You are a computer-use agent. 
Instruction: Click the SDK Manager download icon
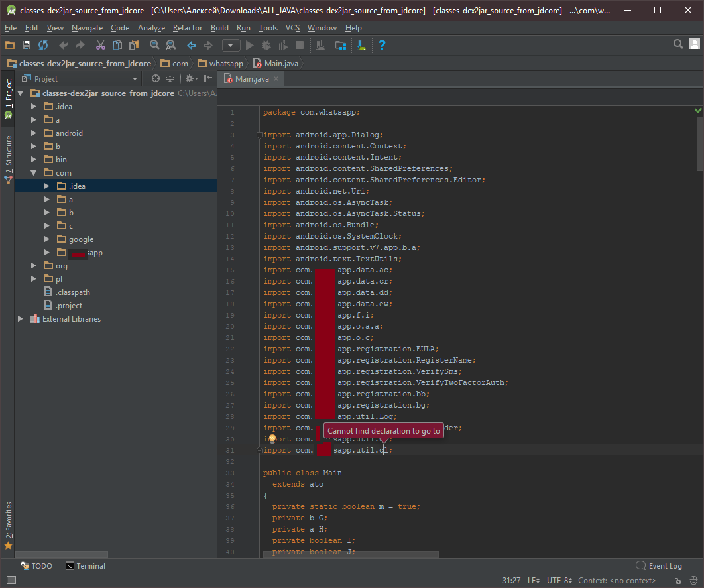click(361, 45)
